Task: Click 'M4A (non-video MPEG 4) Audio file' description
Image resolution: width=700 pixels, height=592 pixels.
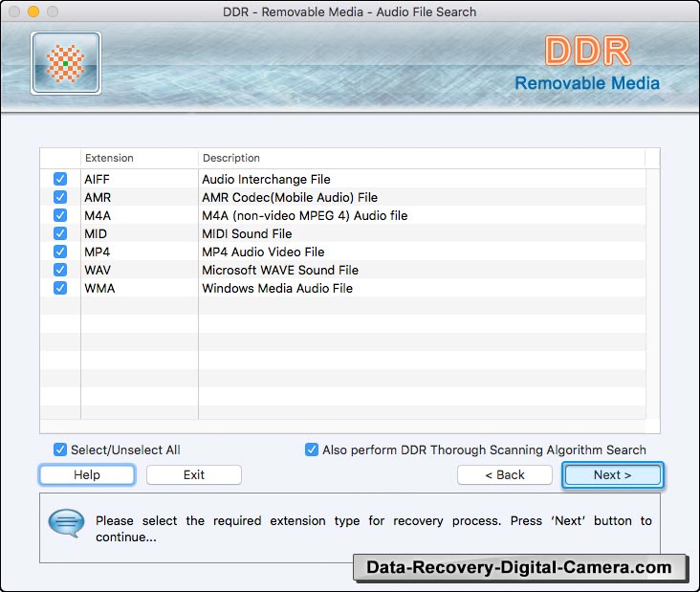Action: click(x=305, y=215)
